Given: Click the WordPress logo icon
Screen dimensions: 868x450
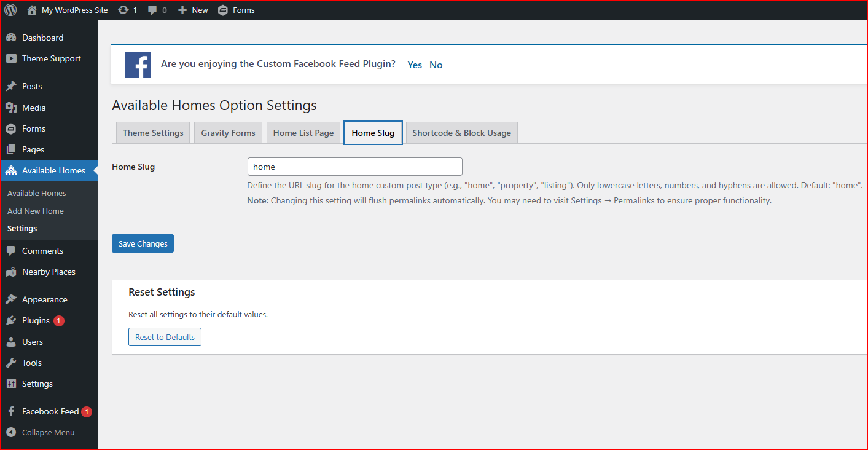Looking at the screenshot, I should click(10, 10).
